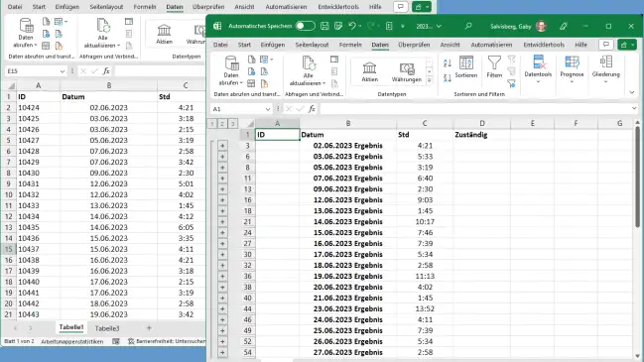The width and height of the screenshot is (644, 362).
Task: Click the Sortieren button
Action: 466,66
